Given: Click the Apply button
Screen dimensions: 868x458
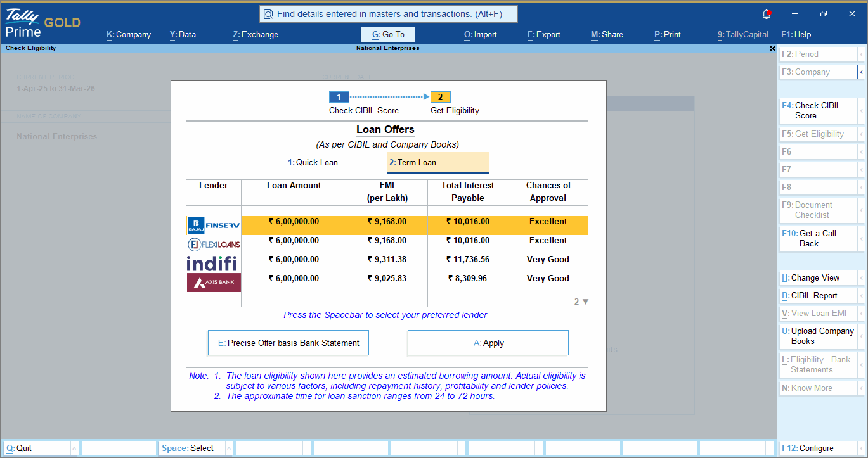Looking at the screenshot, I should click(488, 343).
